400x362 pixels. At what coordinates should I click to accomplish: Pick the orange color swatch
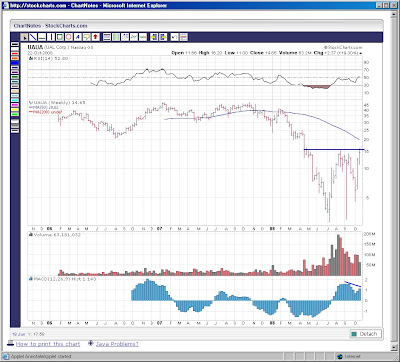click(15, 58)
